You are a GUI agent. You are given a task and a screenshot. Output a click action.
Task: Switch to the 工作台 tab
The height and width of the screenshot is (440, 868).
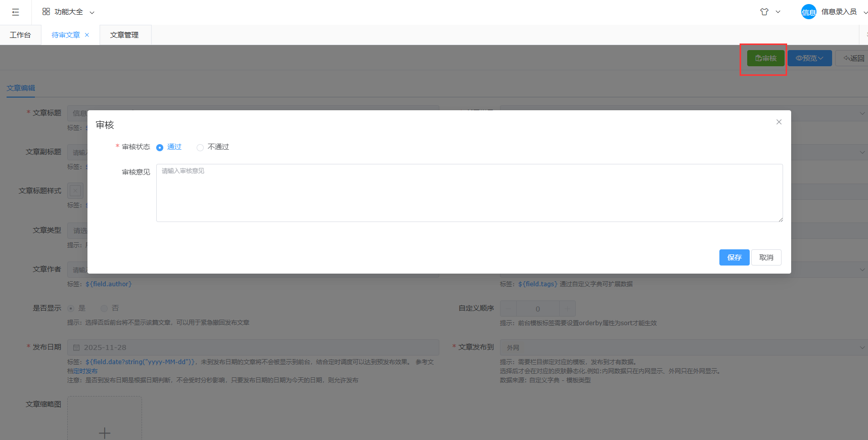pos(20,35)
